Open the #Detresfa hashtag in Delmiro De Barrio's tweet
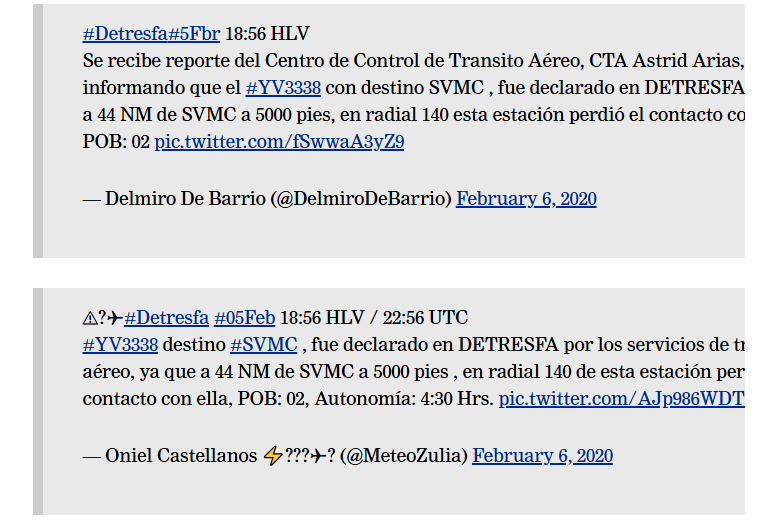Viewport: 760px width, 521px height. [125, 34]
